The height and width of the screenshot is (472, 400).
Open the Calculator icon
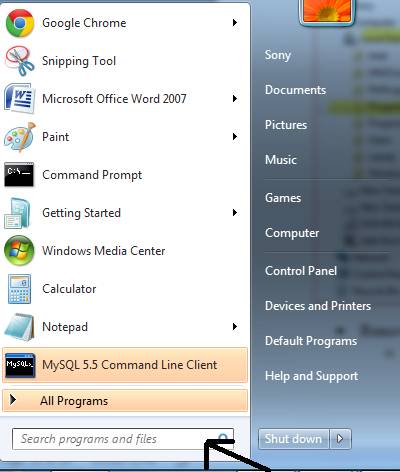(x=19, y=289)
